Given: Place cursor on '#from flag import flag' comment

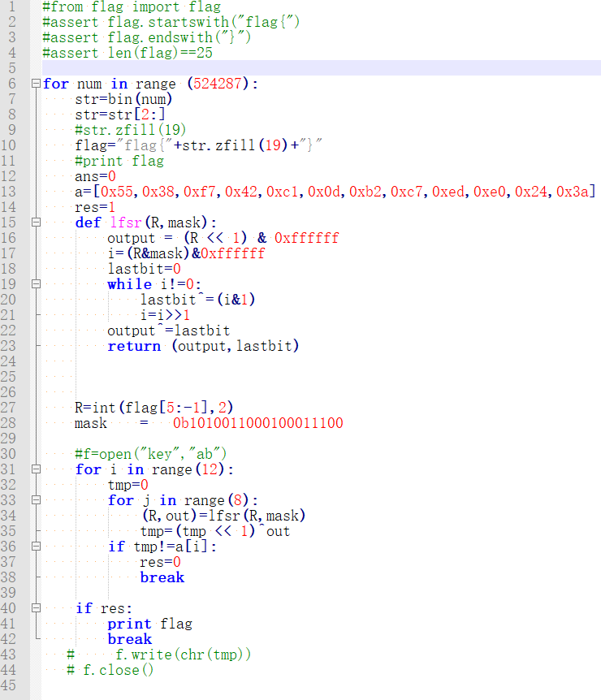Looking at the screenshot, I should pos(132,6).
